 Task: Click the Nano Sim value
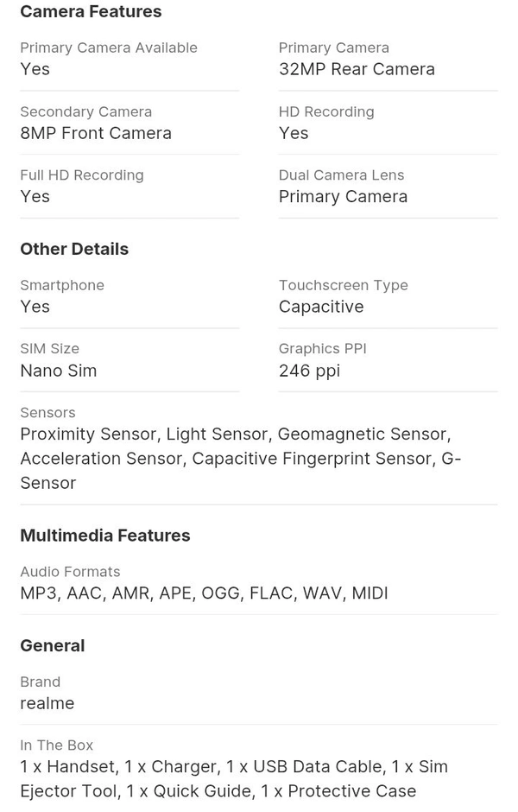59,371
